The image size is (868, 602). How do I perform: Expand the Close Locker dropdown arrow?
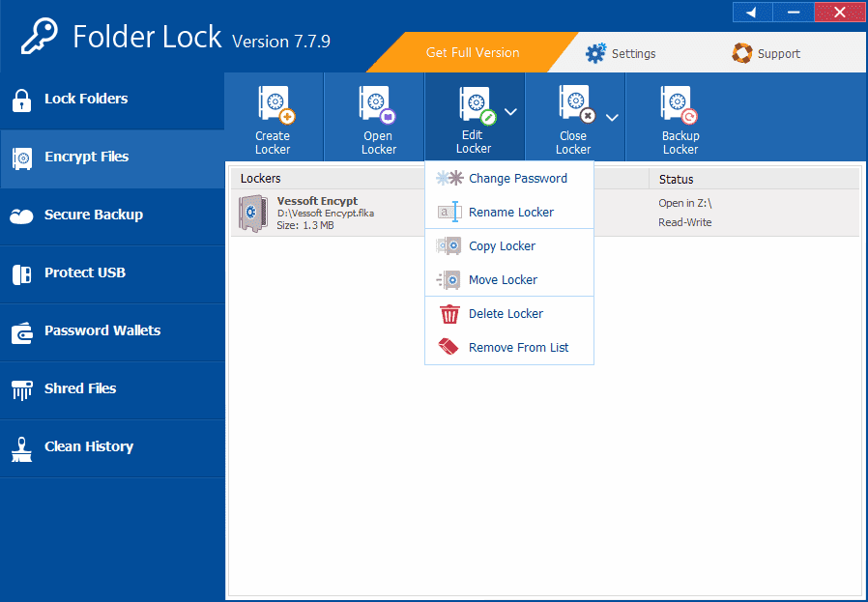click(x=612, y=117)
